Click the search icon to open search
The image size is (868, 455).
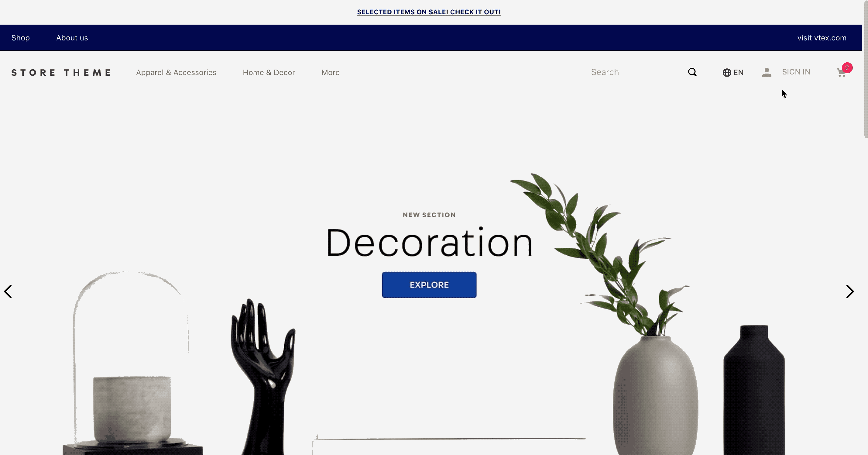point(692,72)
